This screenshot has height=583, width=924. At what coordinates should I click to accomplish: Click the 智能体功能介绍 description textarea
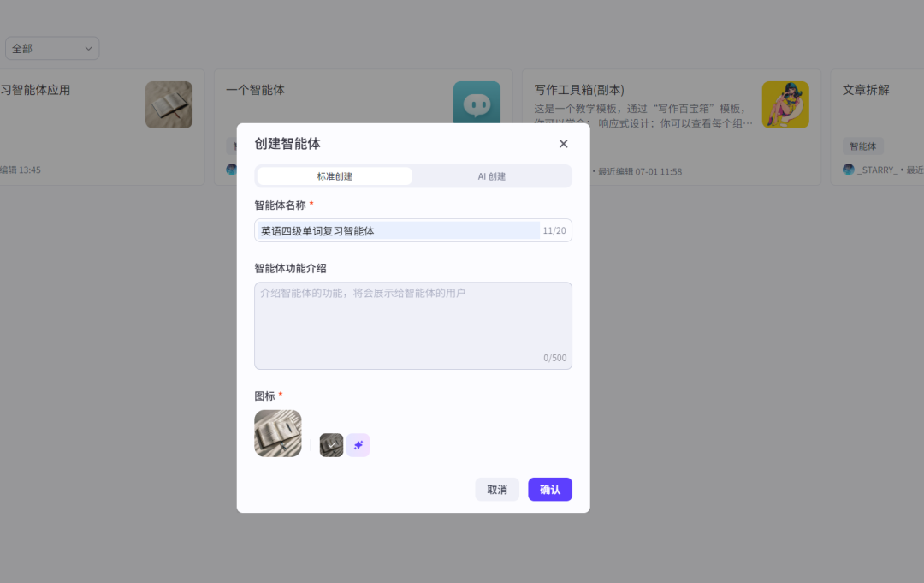(x=413, y=325)
